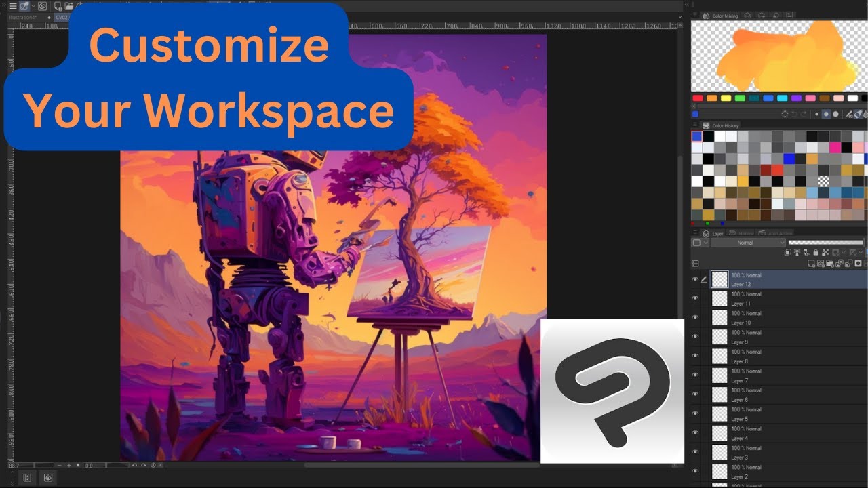The image size is (868, 488).
Task: Open the Layer panel menu
Action: [x=695, y=232]
